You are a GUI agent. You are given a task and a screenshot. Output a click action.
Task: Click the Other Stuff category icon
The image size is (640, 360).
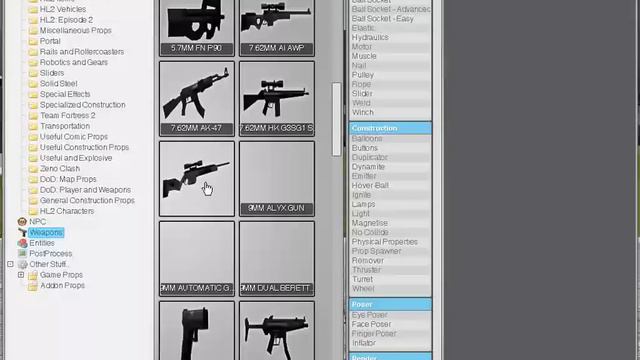tap(22, 264)
